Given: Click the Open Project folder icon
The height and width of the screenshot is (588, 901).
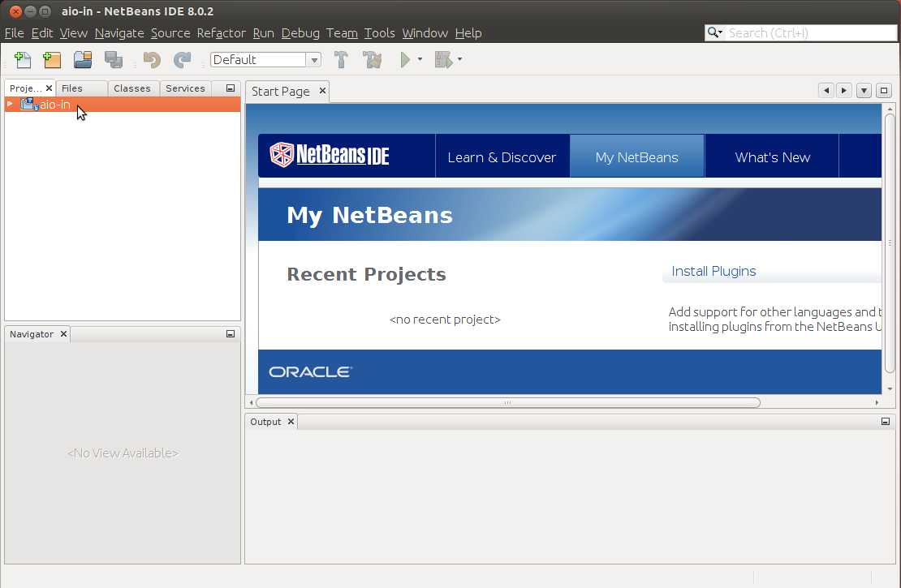Looking at the screenshot, I should (x=83, y=59).
